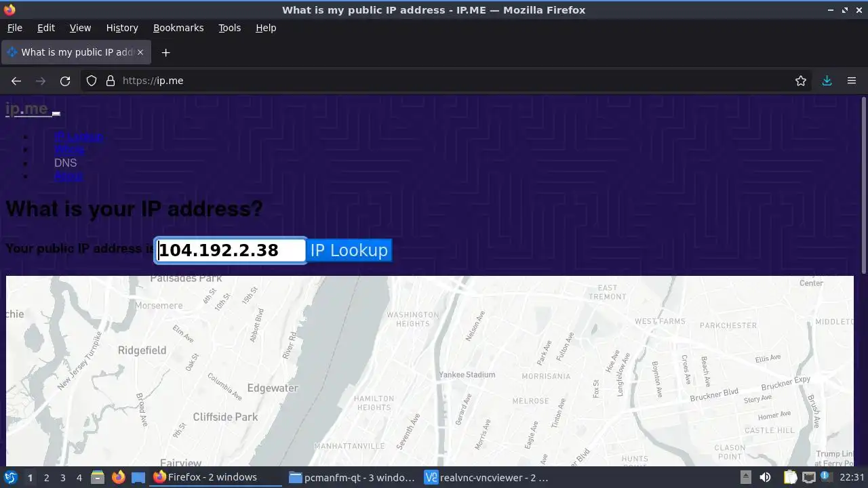
Task: Follow the IP Lookup navigation link
Action: coord(79,136)
